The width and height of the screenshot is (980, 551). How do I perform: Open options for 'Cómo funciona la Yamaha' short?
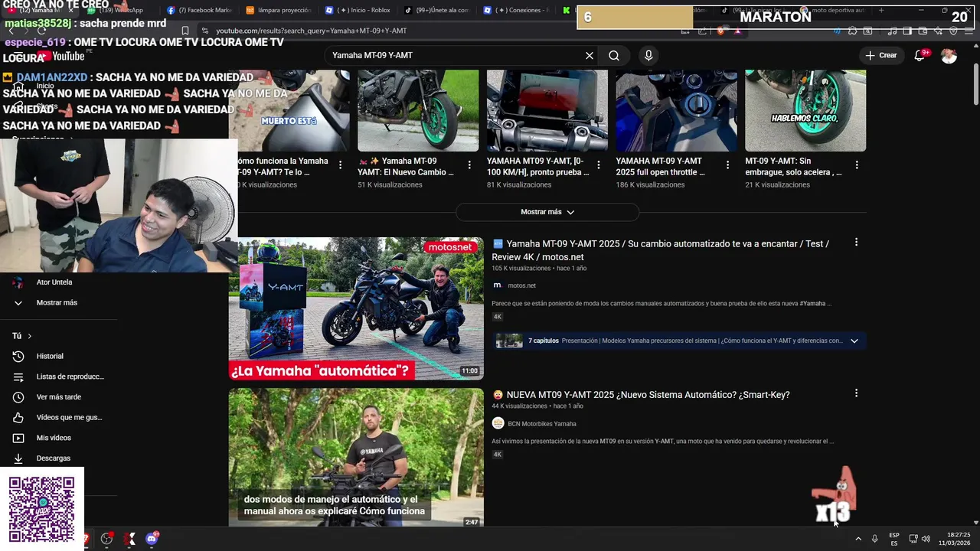tap(341, 165)
